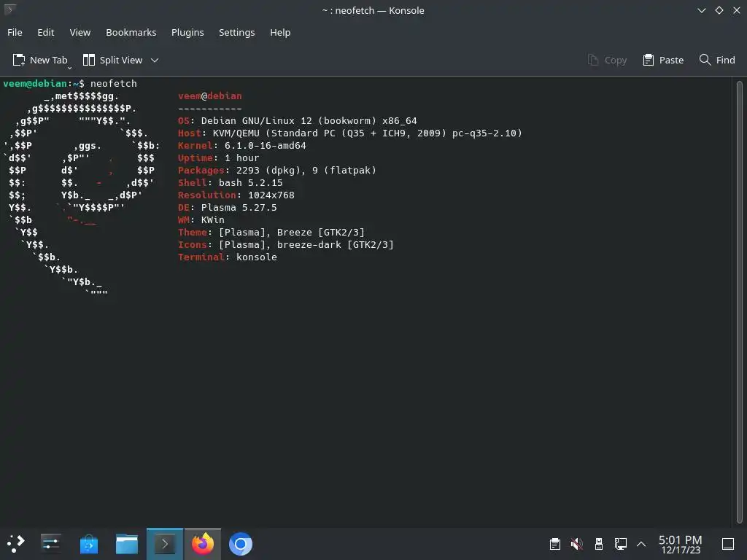747x560 pixels.
Task: Click the 'veem@debian' neofetch header text
Action: pyautogui.click(x=209, y=96)
